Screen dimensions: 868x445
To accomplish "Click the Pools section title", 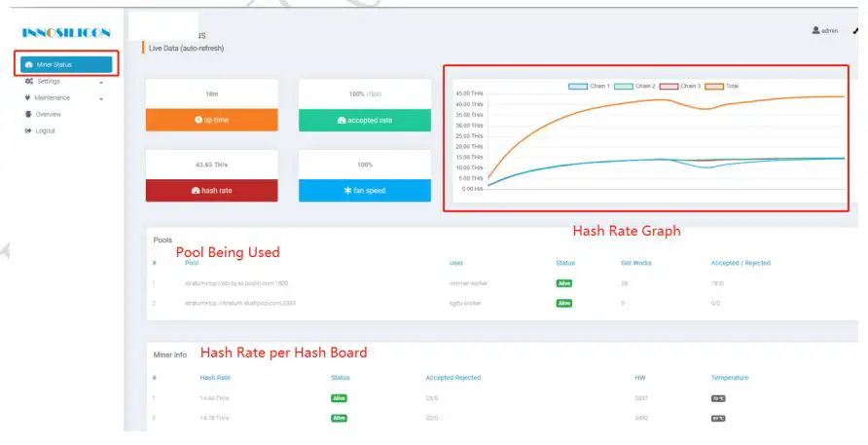I will tap(163, 240).
